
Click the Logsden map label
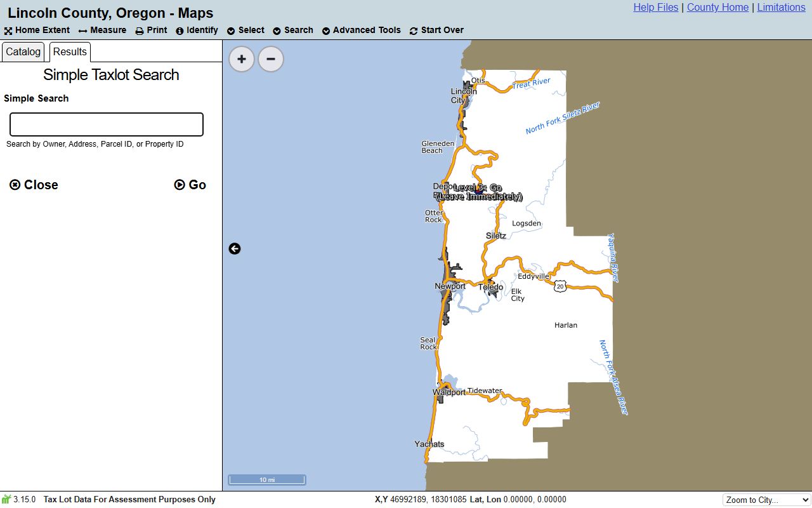coord(527,224)
